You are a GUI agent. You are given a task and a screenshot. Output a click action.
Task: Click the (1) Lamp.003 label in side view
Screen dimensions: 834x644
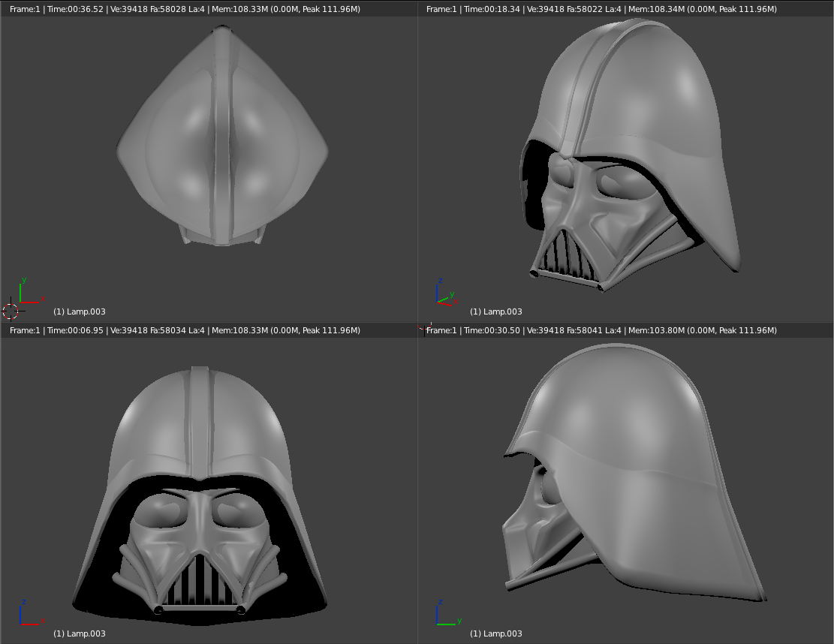(x=495, y=633)
